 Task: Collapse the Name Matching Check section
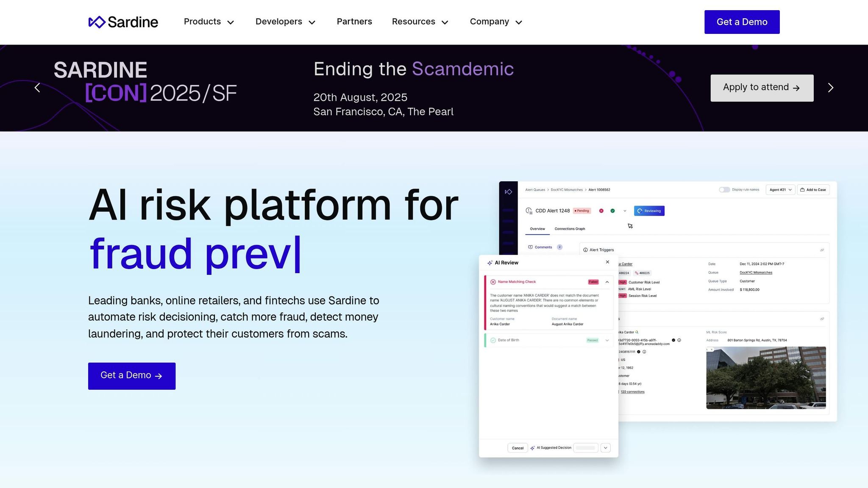click(x=607, y=282)
